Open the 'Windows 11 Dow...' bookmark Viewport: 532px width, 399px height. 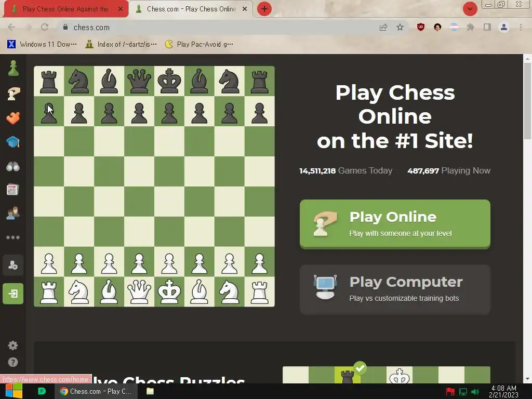point(42,44)
